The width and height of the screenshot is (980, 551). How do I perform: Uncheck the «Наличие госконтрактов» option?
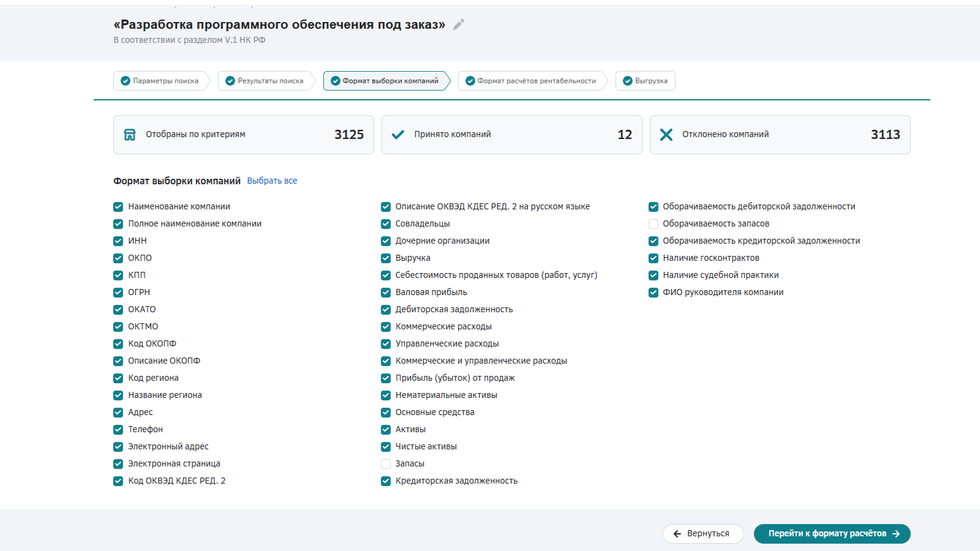[653, 258]
